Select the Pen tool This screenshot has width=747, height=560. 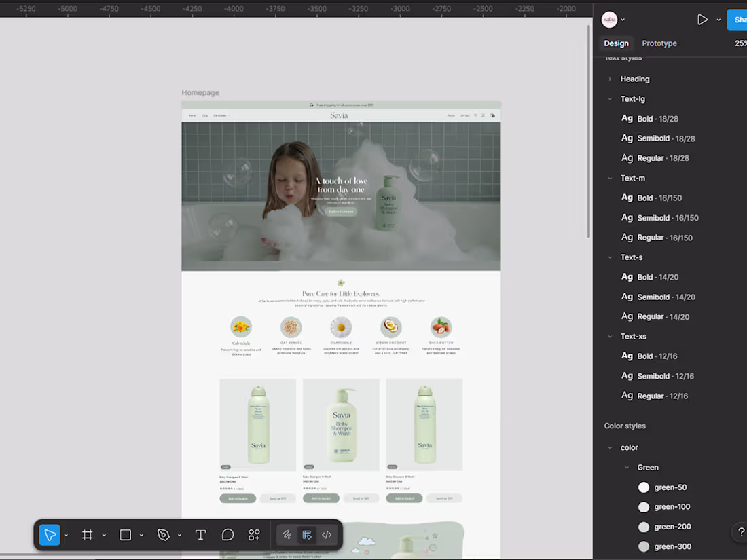(164, 535)
